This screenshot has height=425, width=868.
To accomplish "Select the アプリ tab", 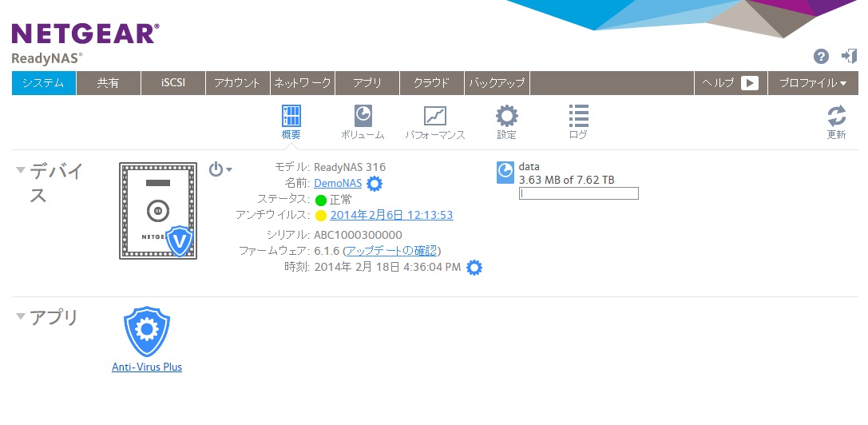I will (x=367, y=83).
